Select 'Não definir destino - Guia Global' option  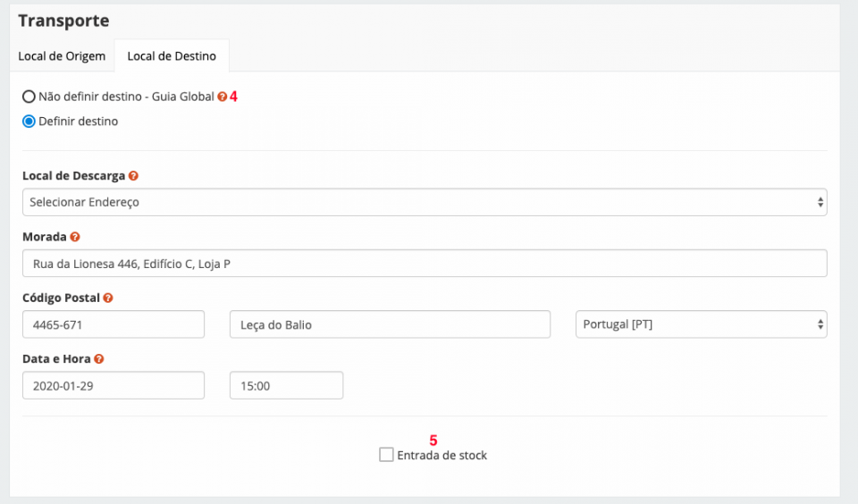pyautogui.click(x=29, y=97)
